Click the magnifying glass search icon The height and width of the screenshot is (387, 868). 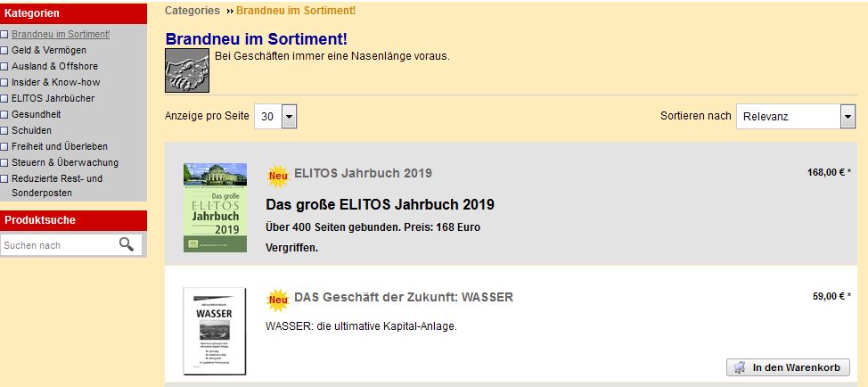(x=127, y=244)
